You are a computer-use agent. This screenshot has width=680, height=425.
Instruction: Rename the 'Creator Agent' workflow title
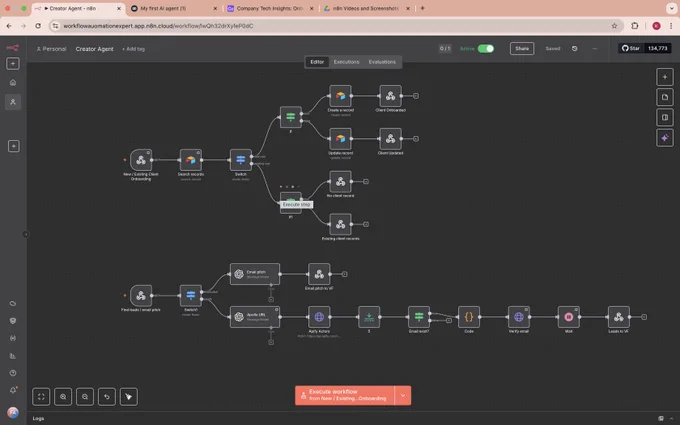[x=95, y=49]
